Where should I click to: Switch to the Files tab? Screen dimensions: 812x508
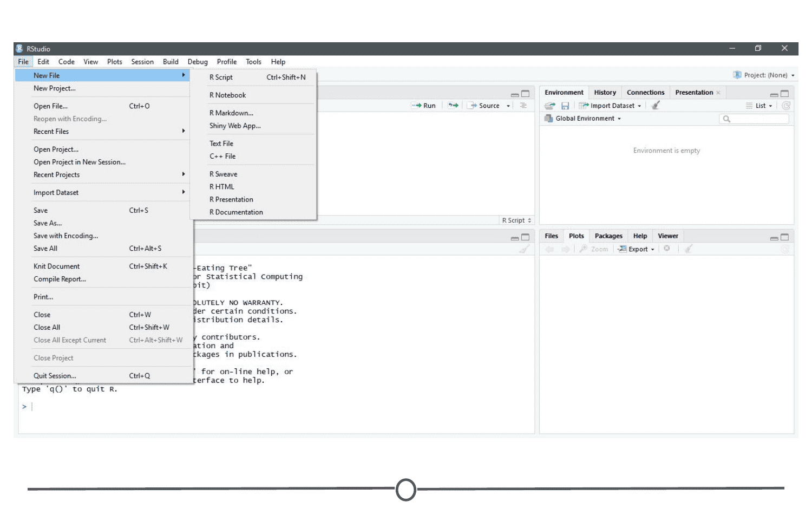point(551,236)
